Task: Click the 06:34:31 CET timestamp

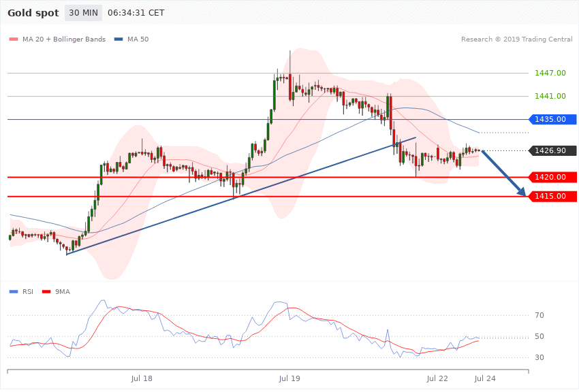Action: pos(136,13)
